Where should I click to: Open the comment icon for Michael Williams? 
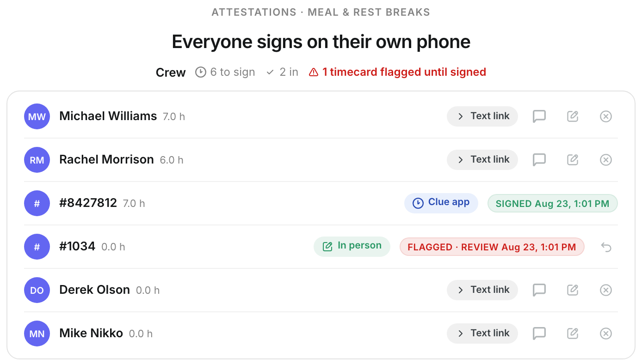pos(539,116)
